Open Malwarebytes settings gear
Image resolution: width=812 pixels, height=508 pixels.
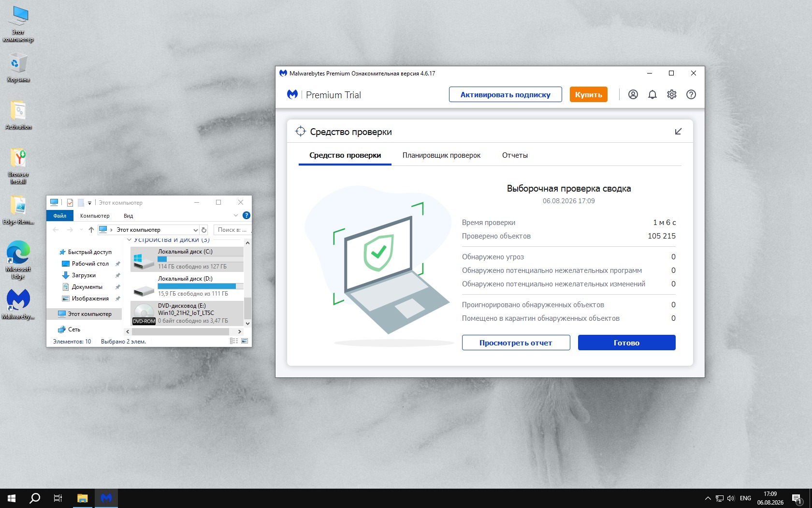click(672, 95)
